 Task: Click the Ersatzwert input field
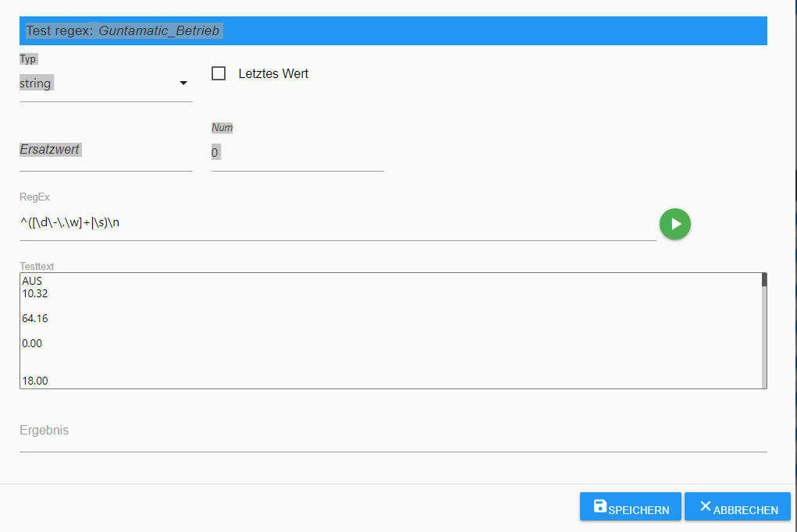105,151
